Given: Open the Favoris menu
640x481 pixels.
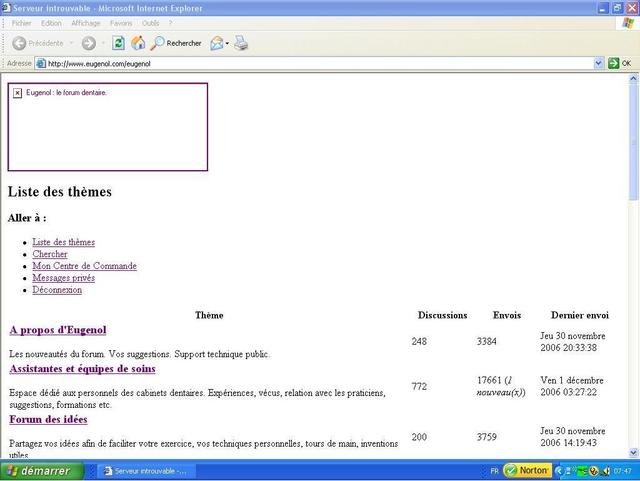Looking at the screenshot, I should click(x=120, y=23).
